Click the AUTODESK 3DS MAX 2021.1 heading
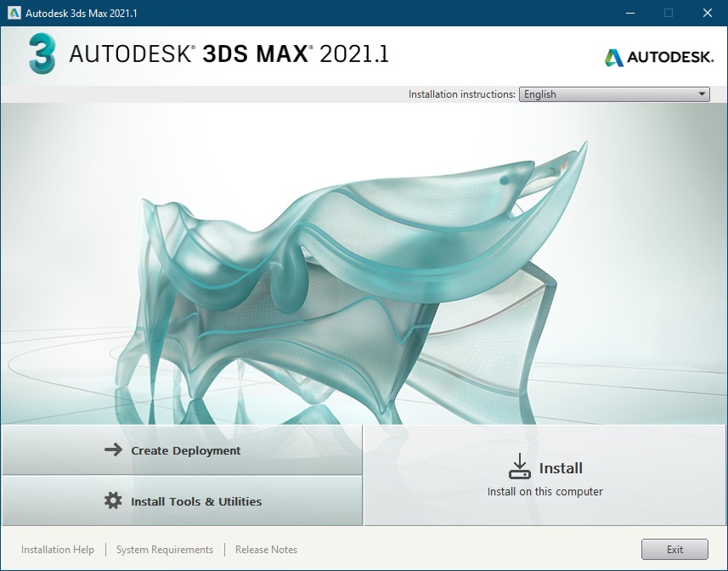The height and width of the screenshot is (571, 728). pos(229,54)
